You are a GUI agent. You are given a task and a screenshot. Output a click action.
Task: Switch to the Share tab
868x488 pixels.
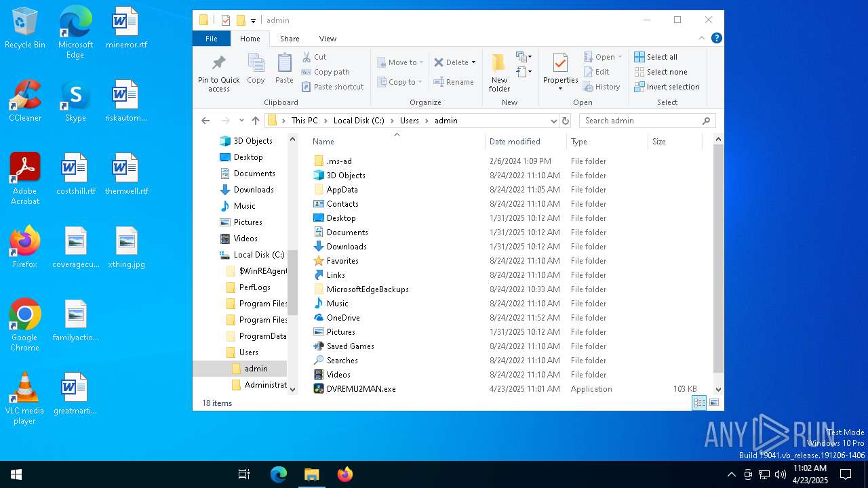tap(290, 39)
